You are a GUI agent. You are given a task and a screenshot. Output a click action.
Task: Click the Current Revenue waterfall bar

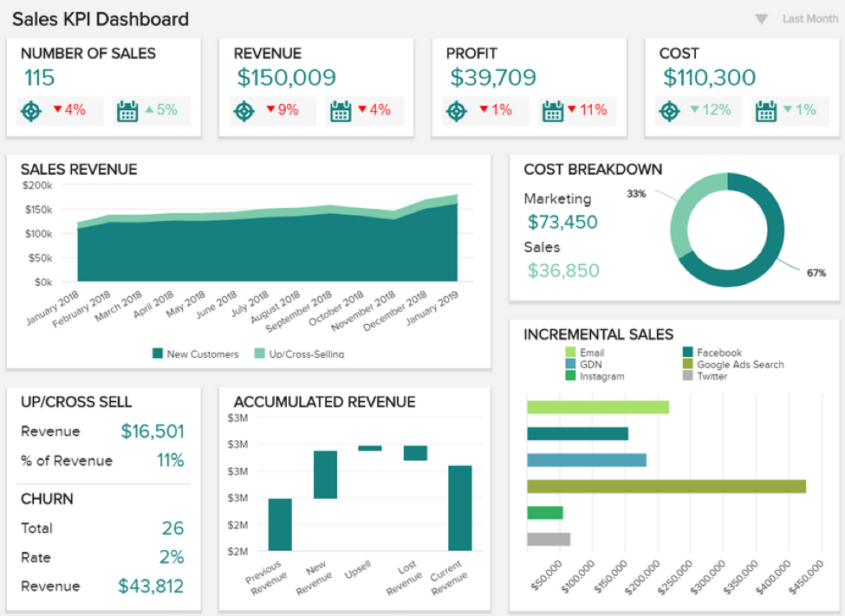click(x=459, y=509)
